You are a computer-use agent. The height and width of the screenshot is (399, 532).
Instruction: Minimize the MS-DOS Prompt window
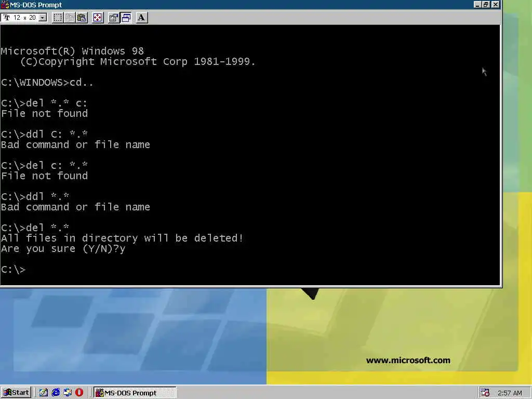point(477,4)
